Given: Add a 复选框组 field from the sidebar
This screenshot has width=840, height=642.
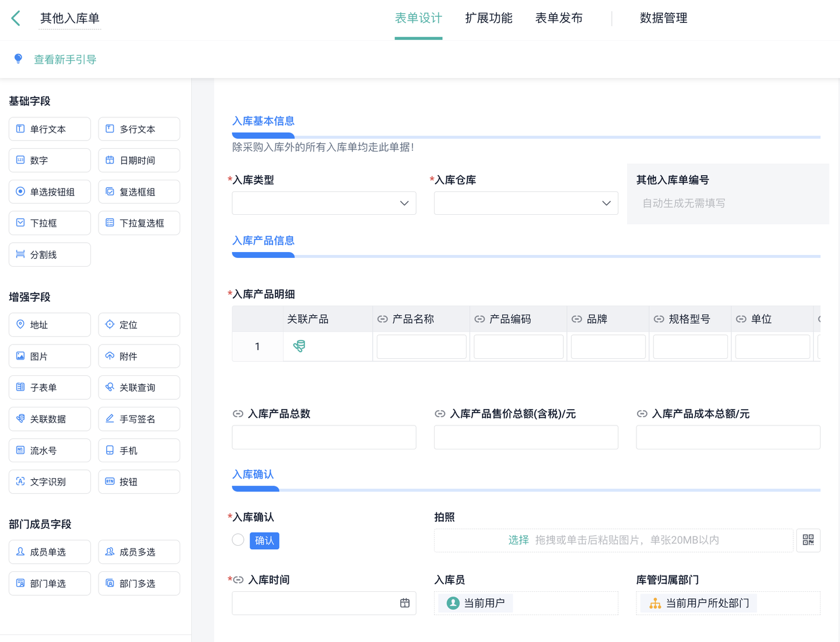Looking at the screenshot, I should tap(139, 191).
